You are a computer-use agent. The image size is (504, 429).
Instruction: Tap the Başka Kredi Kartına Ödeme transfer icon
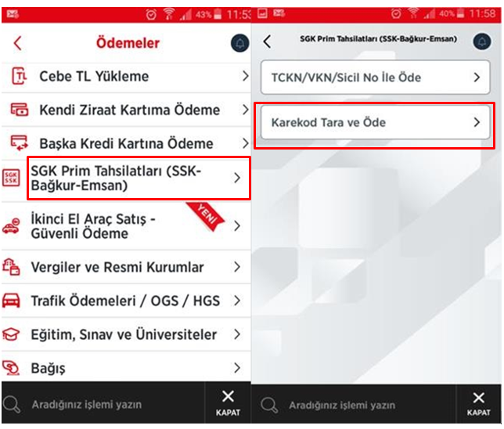(20, 142)
